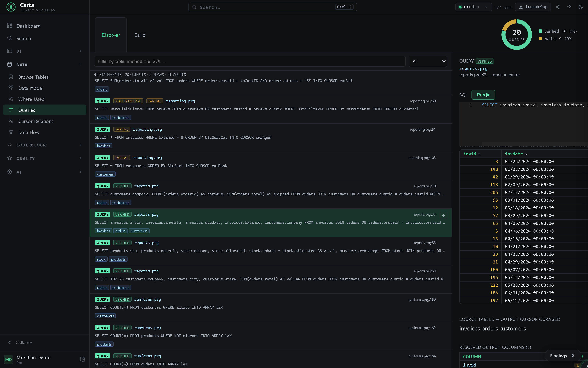Image resolution: width=588 pixels, height=368 pixels.
Task: Click the plus icon on reports.prg:33 row
Action: (x=443, y=215)
